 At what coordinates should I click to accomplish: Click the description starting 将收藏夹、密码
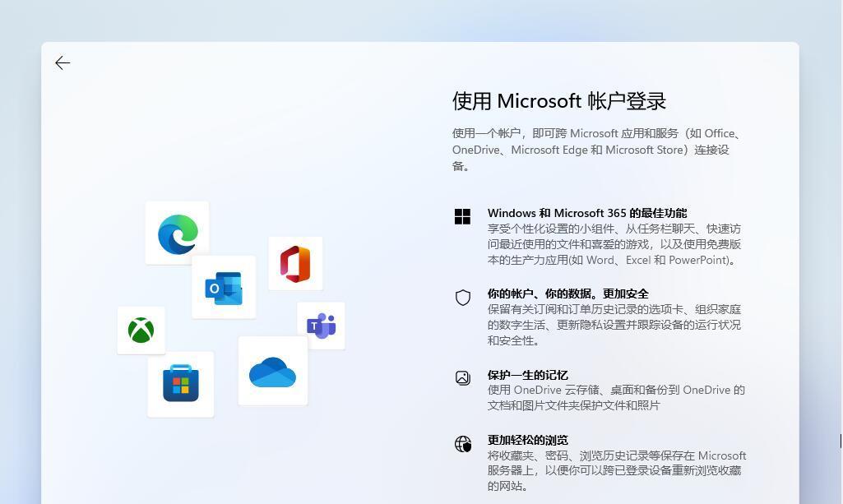pyautogui.click(x=617, y=470)
